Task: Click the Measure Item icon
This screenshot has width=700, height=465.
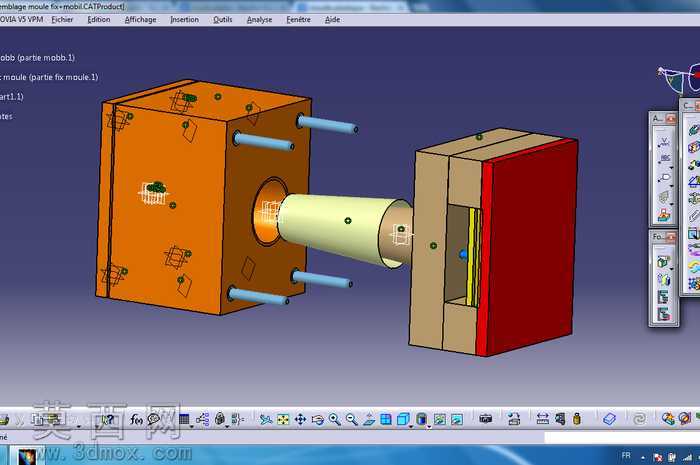Action: point(560,419)
